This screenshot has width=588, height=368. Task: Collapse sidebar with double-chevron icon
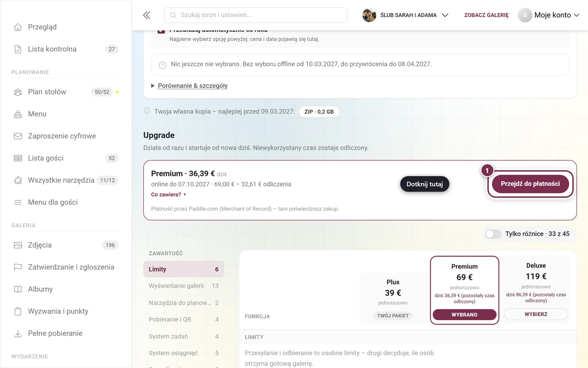(147, 15)
